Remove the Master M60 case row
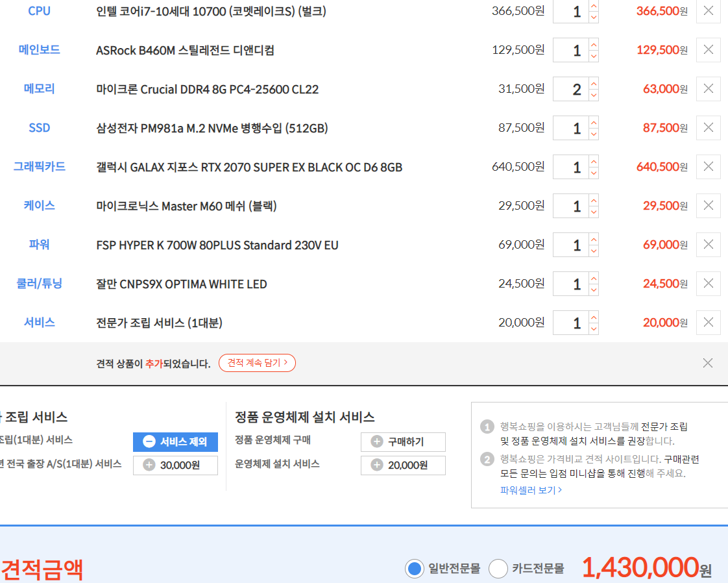The height and width of the screenshot is (583, 728). (708, 205)
